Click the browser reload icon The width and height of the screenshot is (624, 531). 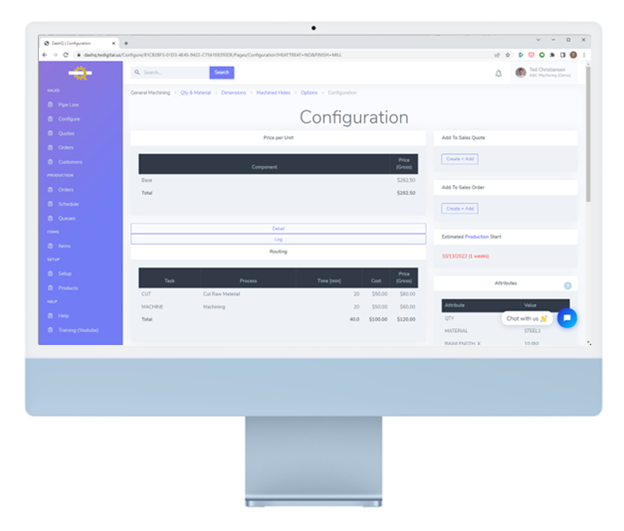(x=65, y=54)
